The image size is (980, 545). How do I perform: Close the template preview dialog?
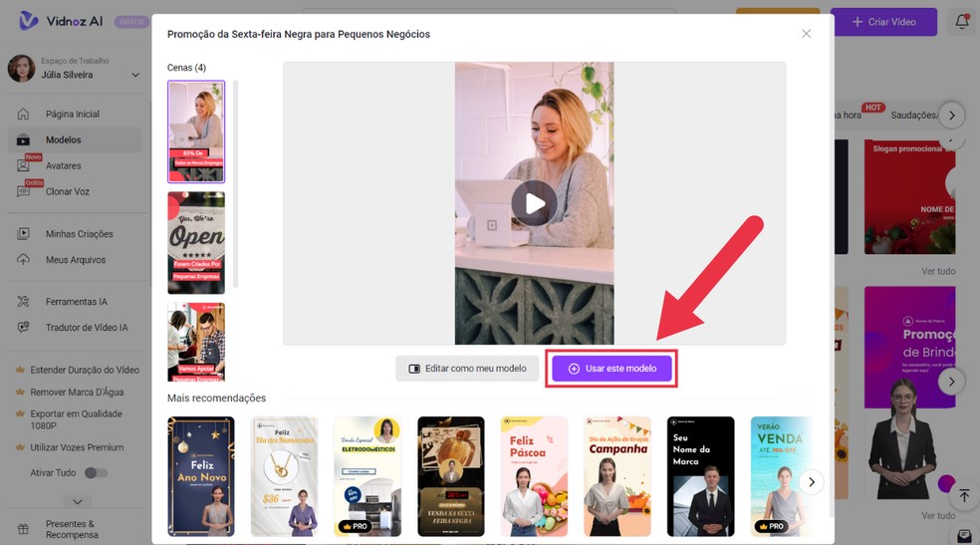pos(807,34)
